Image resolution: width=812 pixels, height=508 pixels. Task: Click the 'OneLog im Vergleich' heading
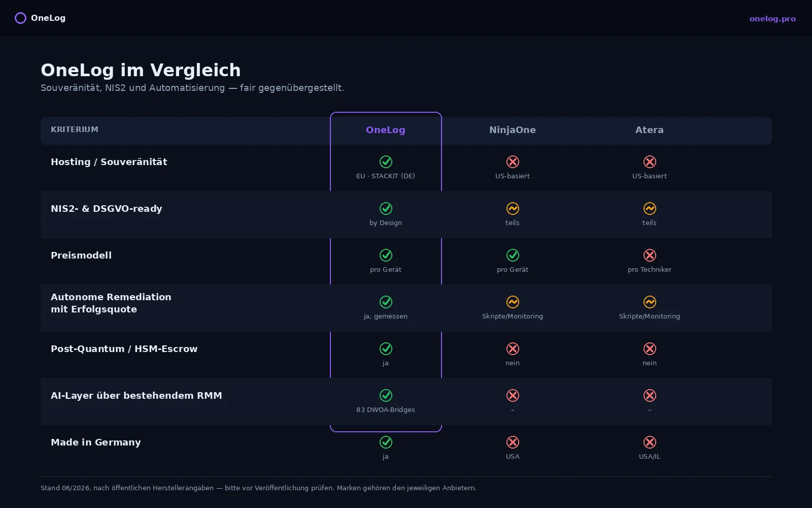click(x=141, y=70)
